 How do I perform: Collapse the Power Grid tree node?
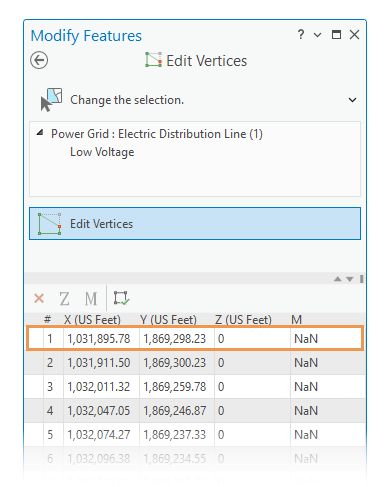[40, 133]
